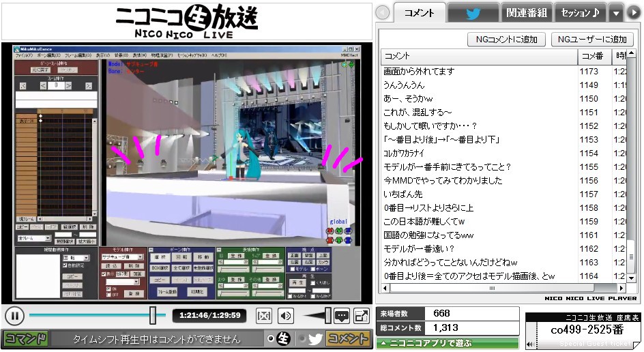Toggle the モデル checkbox in view panel
Viewport: 644px width, 352px height.
click(293, 269)
